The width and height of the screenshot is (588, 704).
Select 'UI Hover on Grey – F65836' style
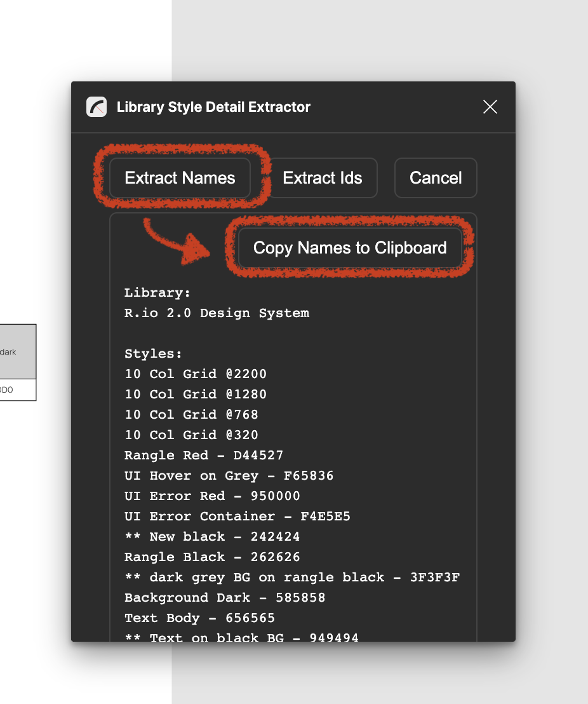pyautogui.click(x=229, y=476)
